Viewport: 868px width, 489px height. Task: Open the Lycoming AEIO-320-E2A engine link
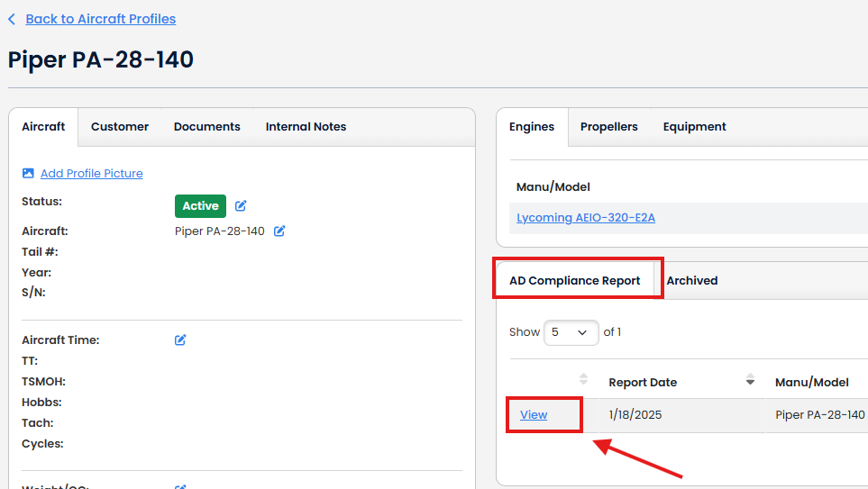(x=586, y=217)
